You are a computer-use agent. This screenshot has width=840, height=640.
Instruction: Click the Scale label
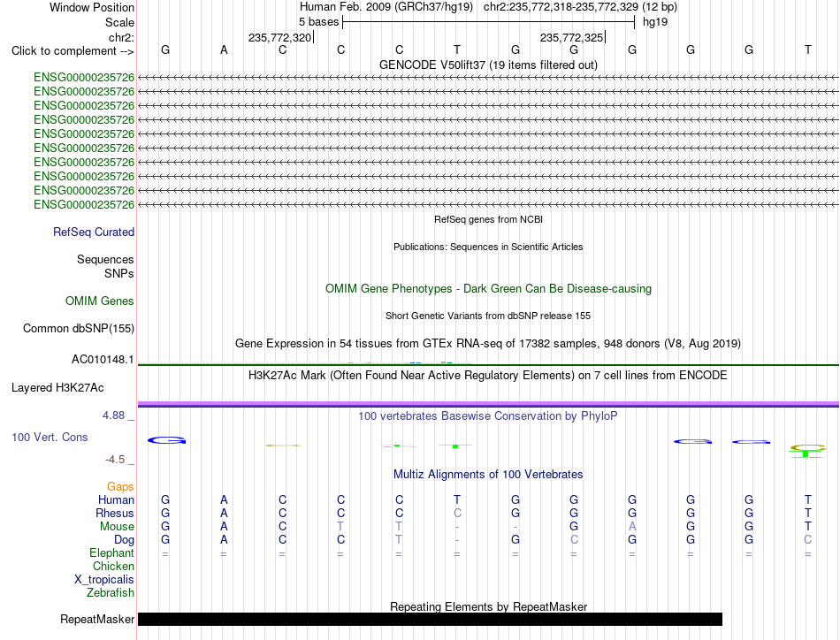119,22
